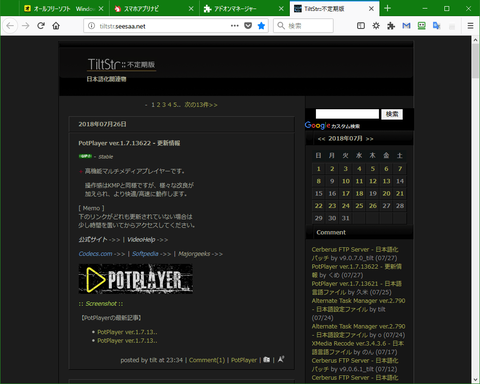The image size is (480, 384).
Task: Open the second PotPlayer ver.1.7.13.. list link
Action: coord(127,341)
